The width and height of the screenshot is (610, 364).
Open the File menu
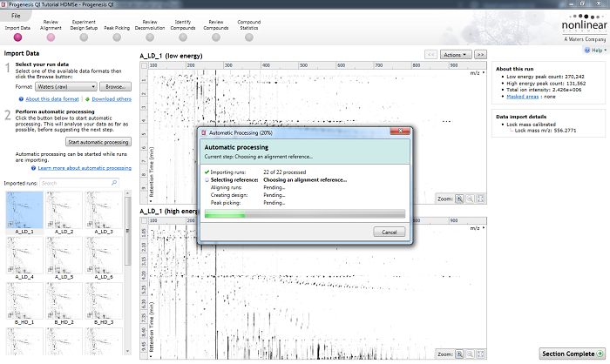pos(16,16)
